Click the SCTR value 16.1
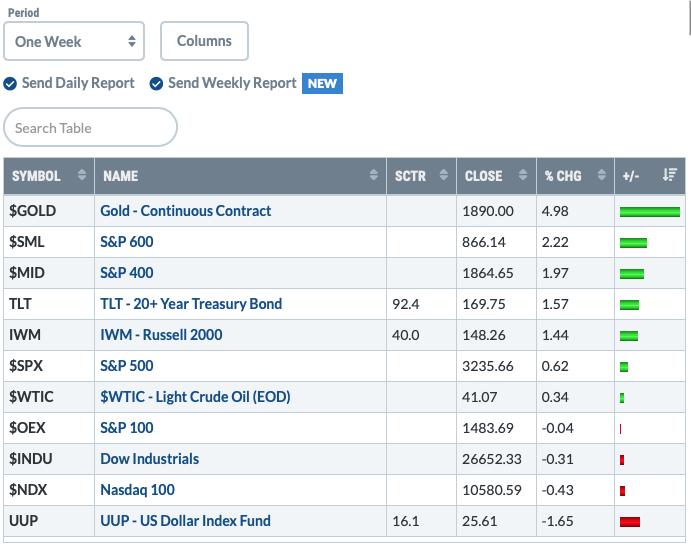Viewport: 691px width, 546px height. (x=405, y=521)
